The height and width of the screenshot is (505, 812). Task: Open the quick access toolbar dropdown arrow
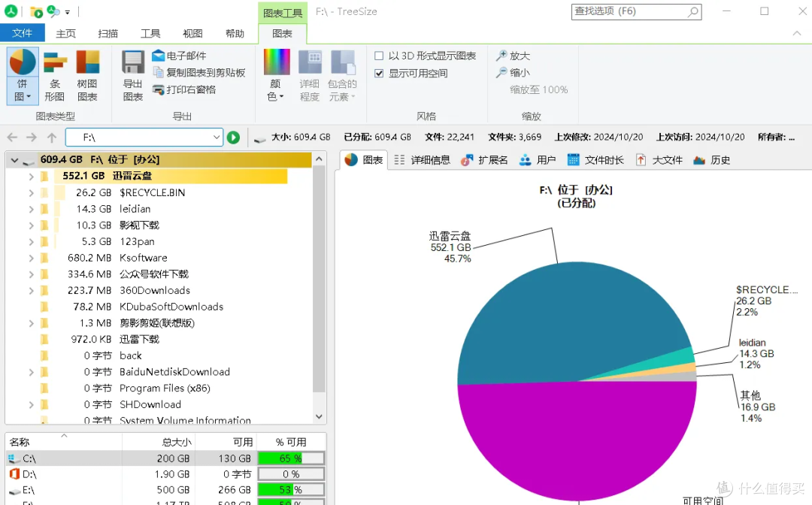tap(68, 12)
